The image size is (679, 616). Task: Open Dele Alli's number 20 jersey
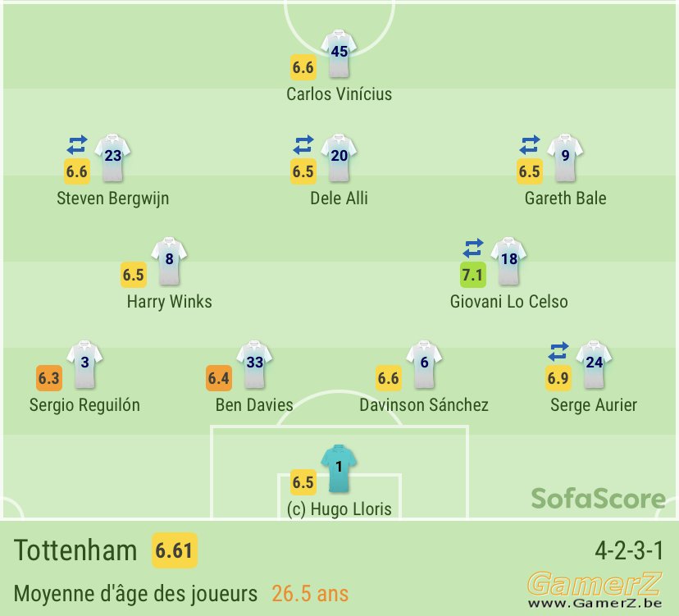point(339,157)
